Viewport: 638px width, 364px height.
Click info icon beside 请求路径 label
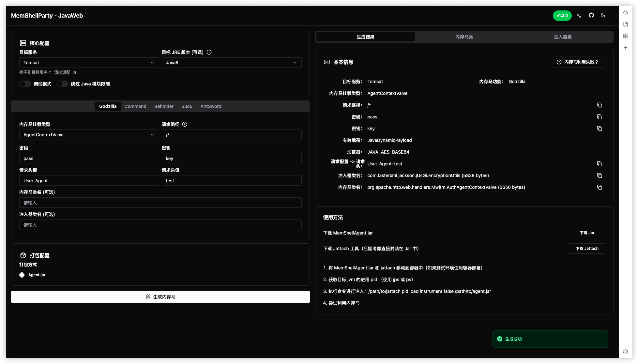click(x=185, y=124)
